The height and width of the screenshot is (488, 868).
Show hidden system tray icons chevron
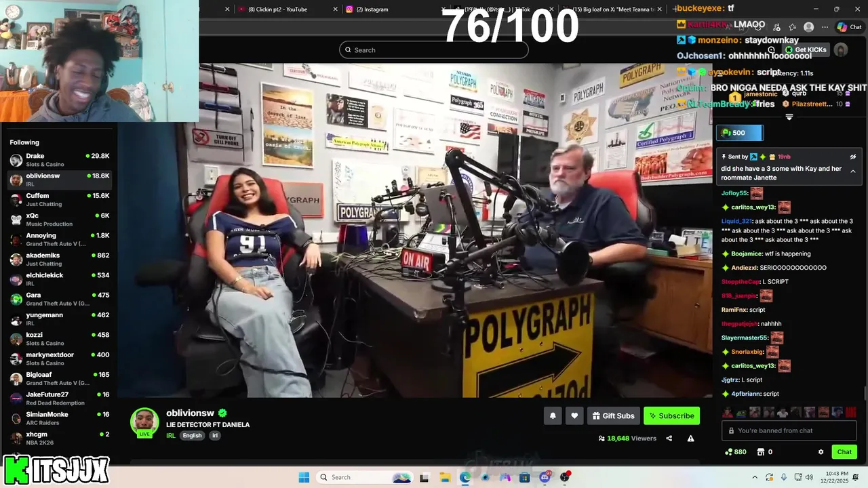tap(755, 477)
